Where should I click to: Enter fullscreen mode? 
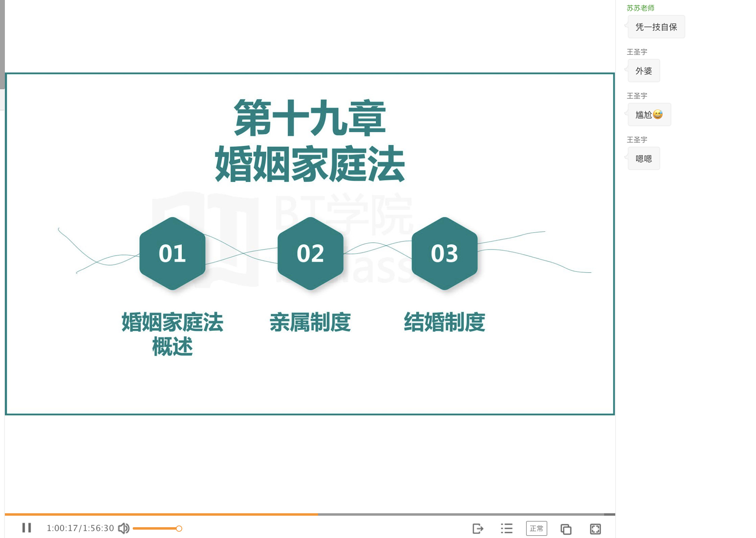point(595,529)
